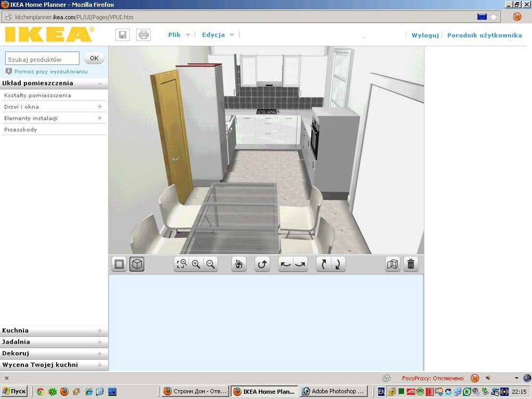Collapse the Układ pomieszczenia panel

click(99, 84)
